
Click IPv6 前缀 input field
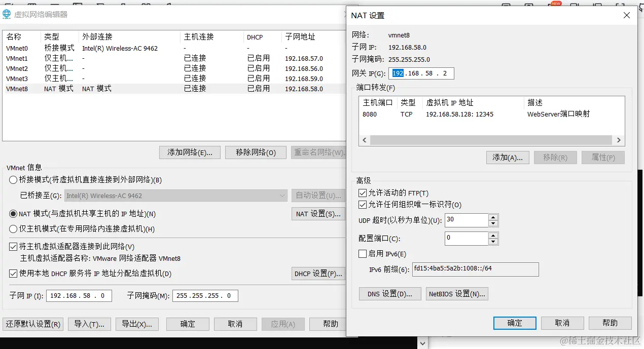(475, 269)
